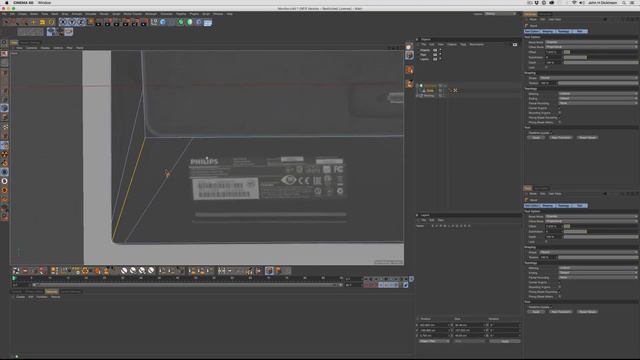The height and width of the screenshot is (360, 640).
Task: Click the X Position field in Coordinates panel
Action: click(x=434, y=325)
